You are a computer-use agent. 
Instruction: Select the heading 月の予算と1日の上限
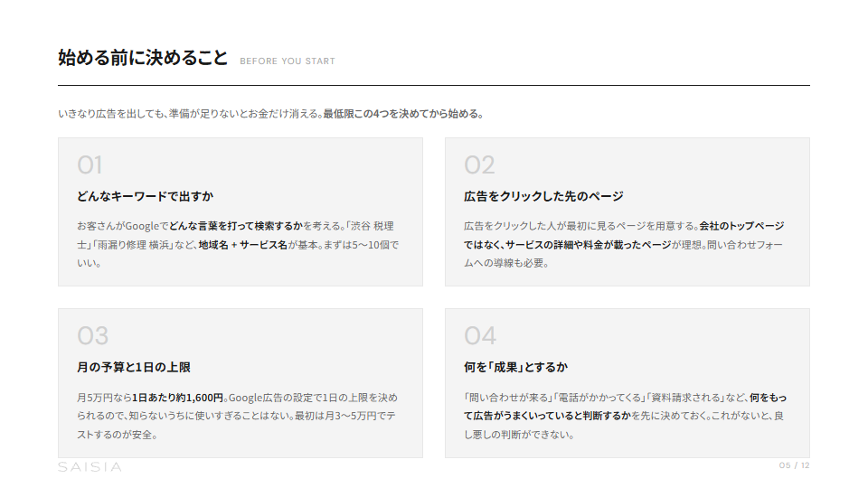133,367
